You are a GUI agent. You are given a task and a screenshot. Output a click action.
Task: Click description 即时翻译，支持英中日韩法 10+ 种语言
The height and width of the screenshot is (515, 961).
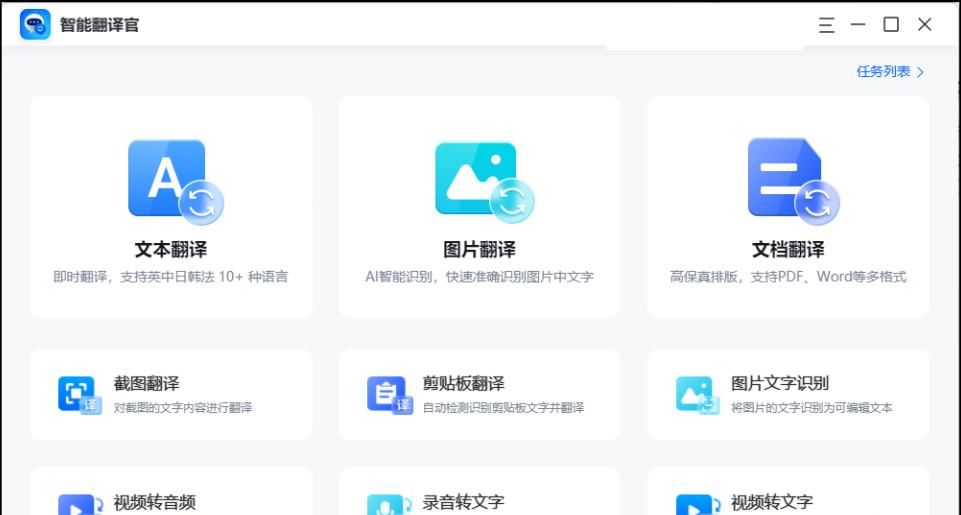pyautogui.click(x=170, y=277)
